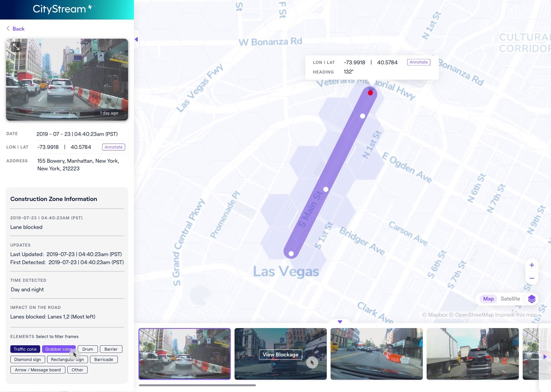Click 'Lanes blocked: Lanes 1,2 (Most left)'
The height and width of the screenshot is (392, 551).
point(53,317)
